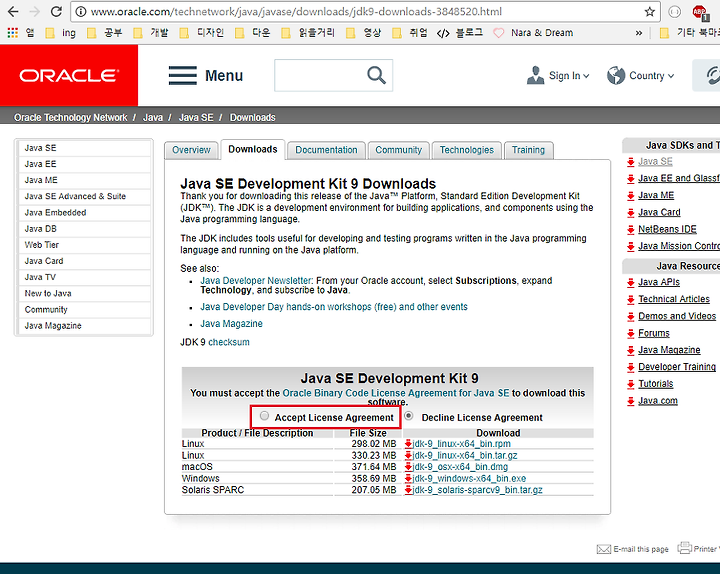720x574 pixels.
Task: Click the browser forward arrow
Action: pyautogui.click(x=34, y=11)
